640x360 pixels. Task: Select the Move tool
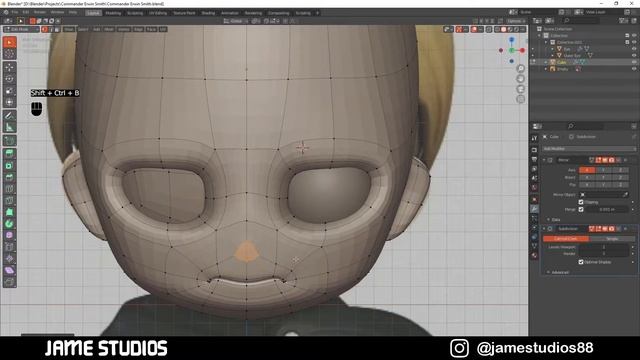pyautogui.click(x=9, y=67)
